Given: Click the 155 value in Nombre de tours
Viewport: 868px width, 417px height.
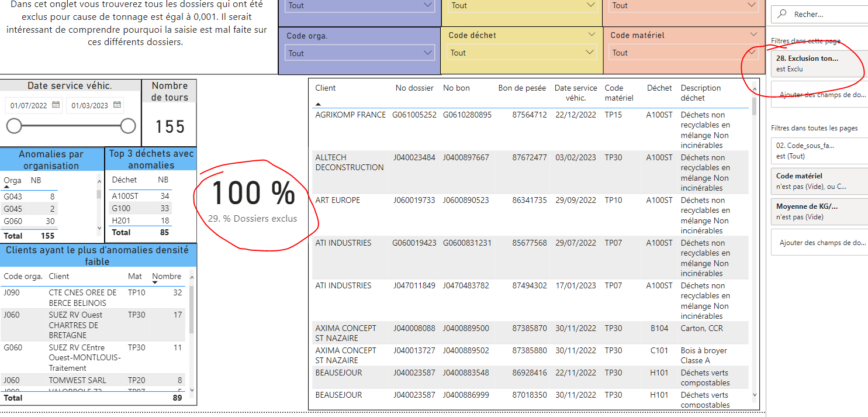Looking at the screenshot, I should pos(169,126).
